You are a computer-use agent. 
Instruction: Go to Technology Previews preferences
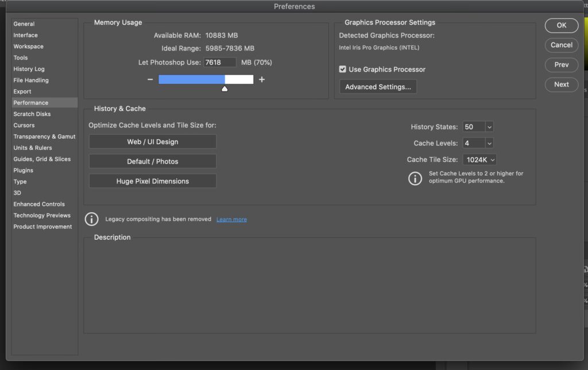pos(42,216)
